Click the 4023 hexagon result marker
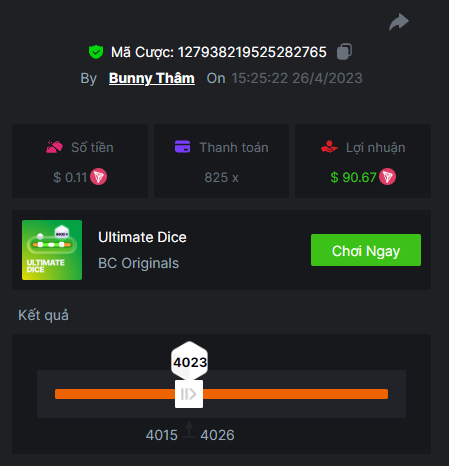 point(190,361)
